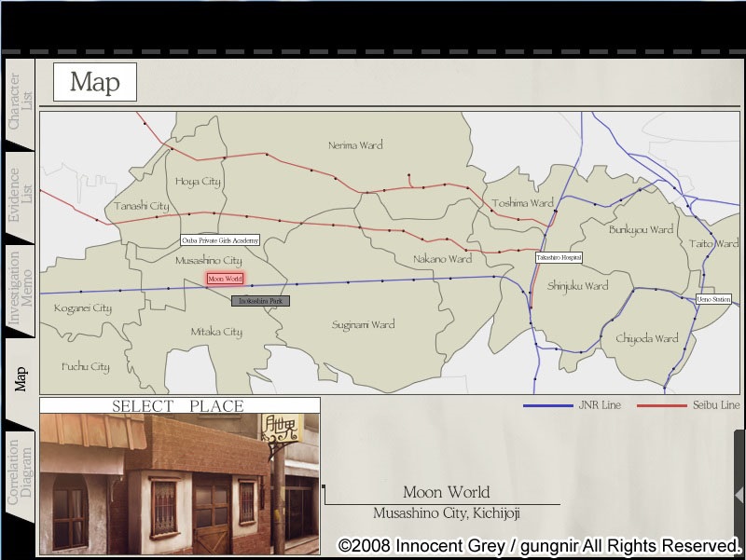Viewport: 746px width, 560px height.
Task: Open the Investigation Memo tab
Action: click(19, 289)
